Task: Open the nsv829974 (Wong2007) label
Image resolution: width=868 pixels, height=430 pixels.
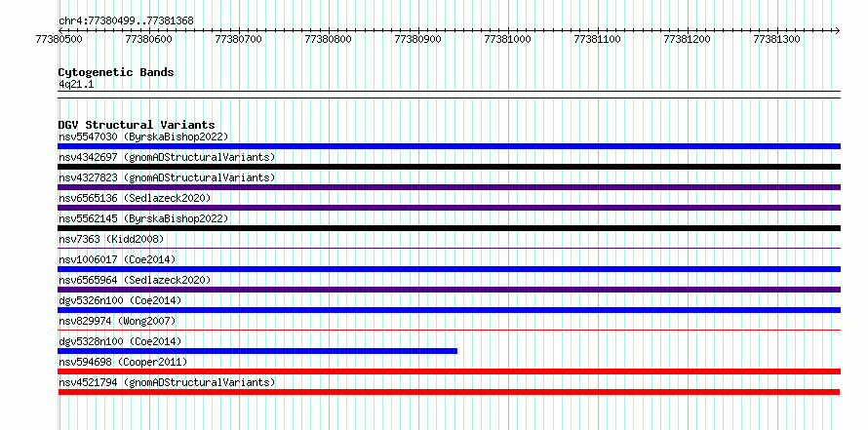Action: click(x=117, y=321)
